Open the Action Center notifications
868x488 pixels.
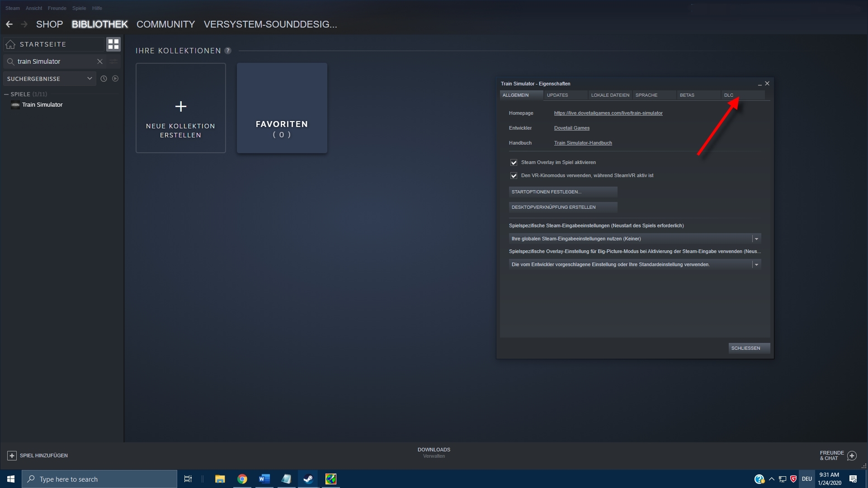[x=853, y=479]
